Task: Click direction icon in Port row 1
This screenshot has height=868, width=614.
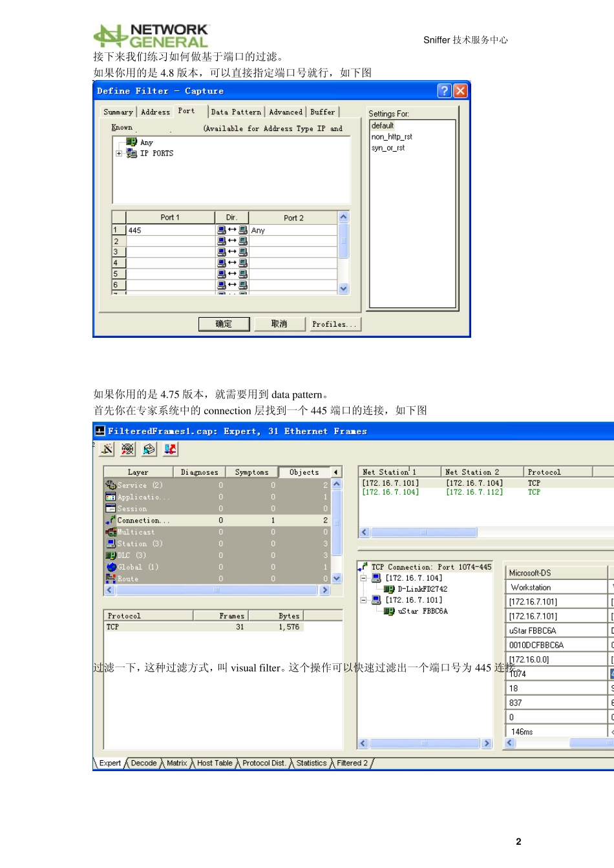Action: coord(232,230)
